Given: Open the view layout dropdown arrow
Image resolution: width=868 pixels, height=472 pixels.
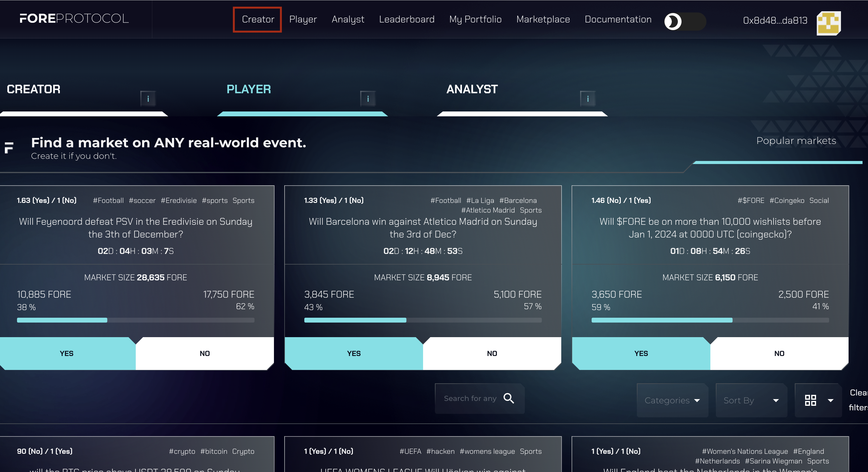Looking at the screenshot, I should click(831, 400).
